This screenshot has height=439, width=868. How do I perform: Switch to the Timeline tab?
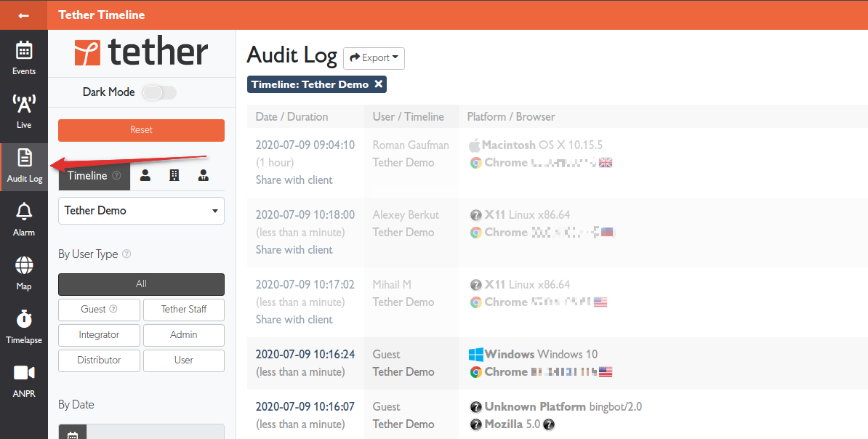point(87,175)
